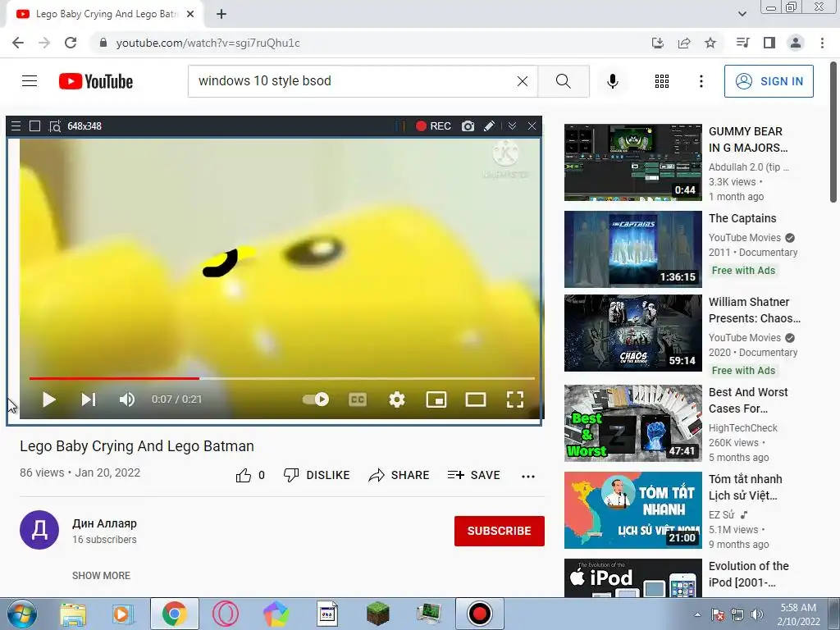Switch to theater mode
The width and height of the screenshot is (840, 630).
[476, 399]
